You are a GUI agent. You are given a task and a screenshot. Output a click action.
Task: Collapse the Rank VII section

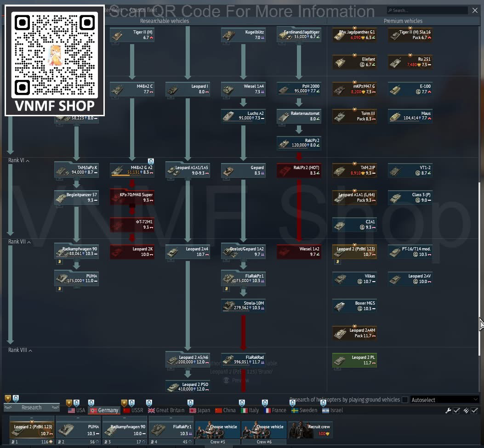19,242
